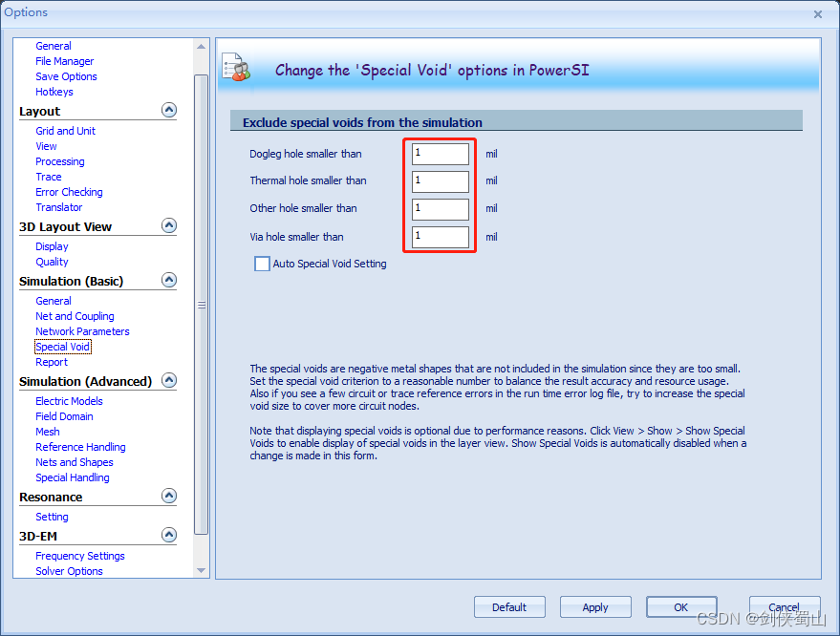Screen dimensions: 840x636
Task: Collapse the Simulation (Basic) section
Action: tap(169, 281)
